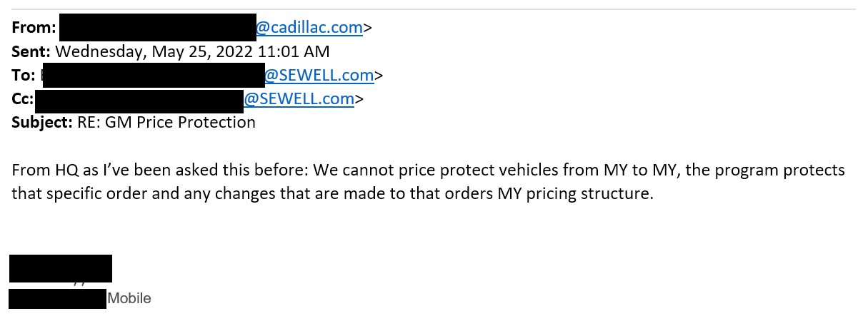Screen dimensions: 868x326
Task: Click the bold Sent: label
Action: tap(31, 51)
